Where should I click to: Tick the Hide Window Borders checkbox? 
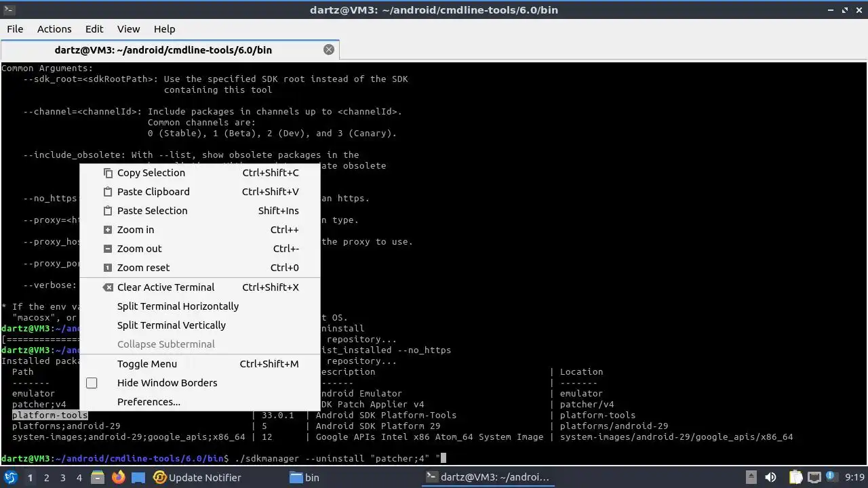click(x=92, y=383)
